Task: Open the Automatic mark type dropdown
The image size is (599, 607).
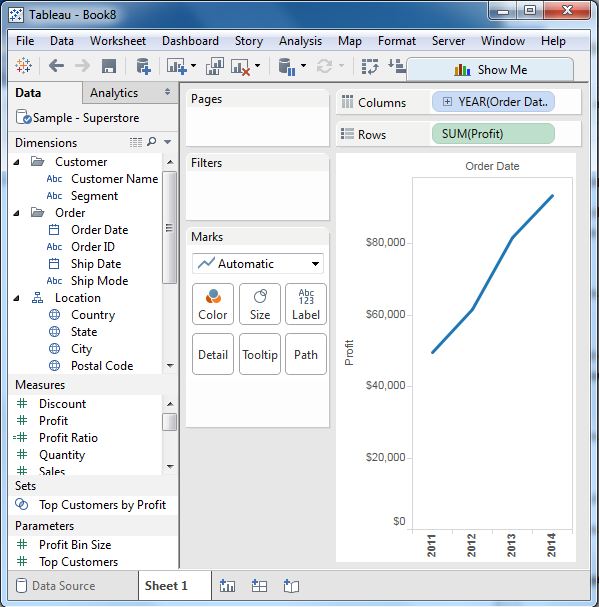Action: (258, 264)
